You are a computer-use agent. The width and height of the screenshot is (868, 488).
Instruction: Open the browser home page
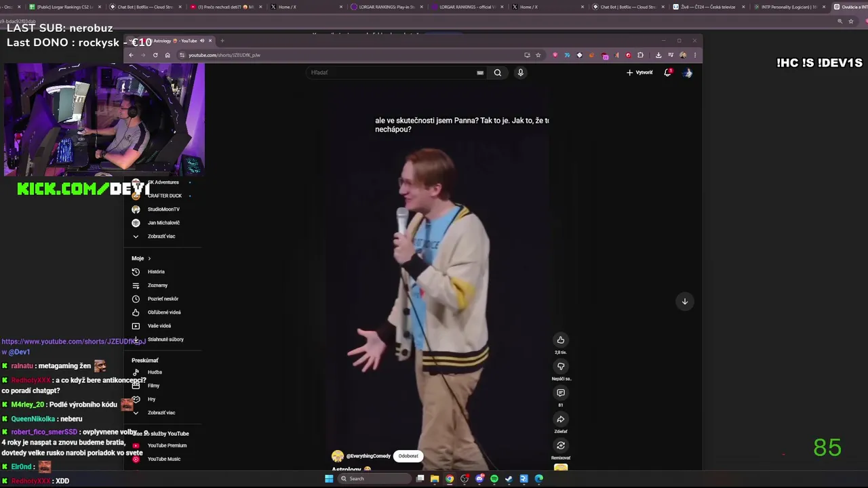pyautogui.click(x=167, y=55)
